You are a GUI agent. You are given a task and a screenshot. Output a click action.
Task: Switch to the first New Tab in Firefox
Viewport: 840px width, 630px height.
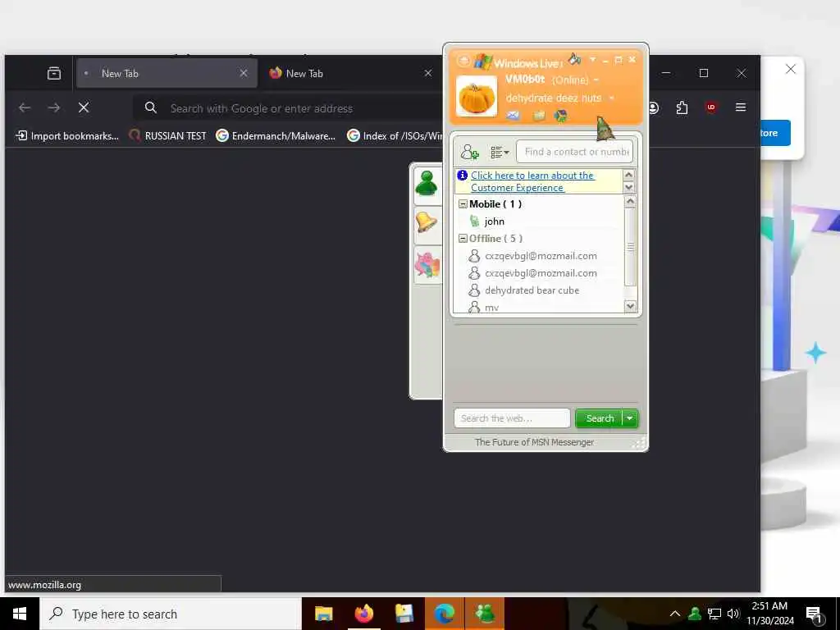tap(167, 73)
